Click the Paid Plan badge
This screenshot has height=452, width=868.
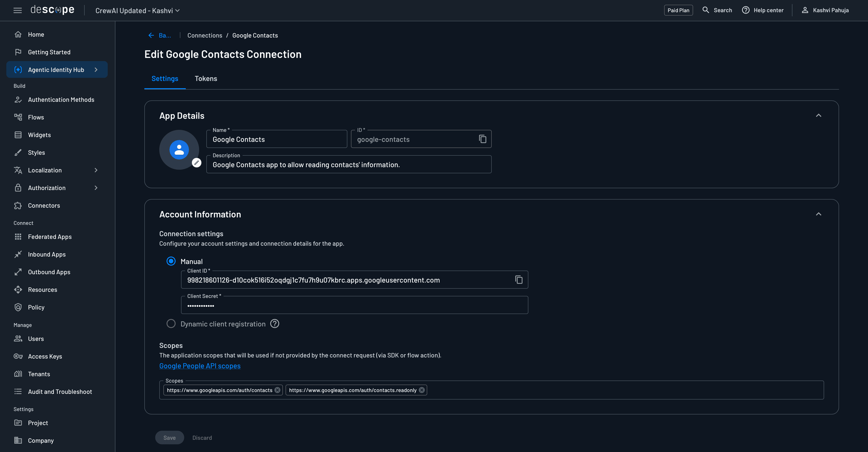click(x=678, y=10)
